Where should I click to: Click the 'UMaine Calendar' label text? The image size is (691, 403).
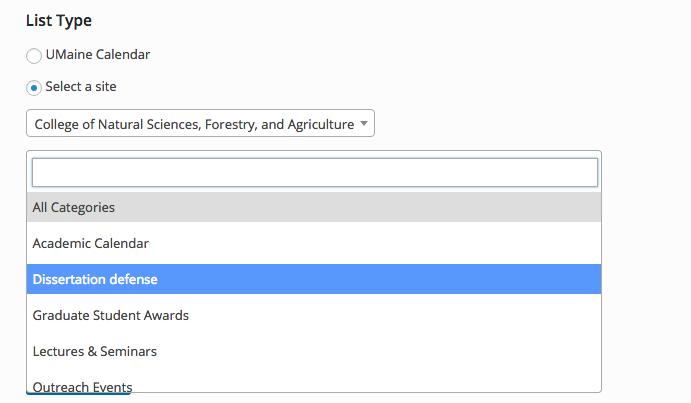click(98, 55)
